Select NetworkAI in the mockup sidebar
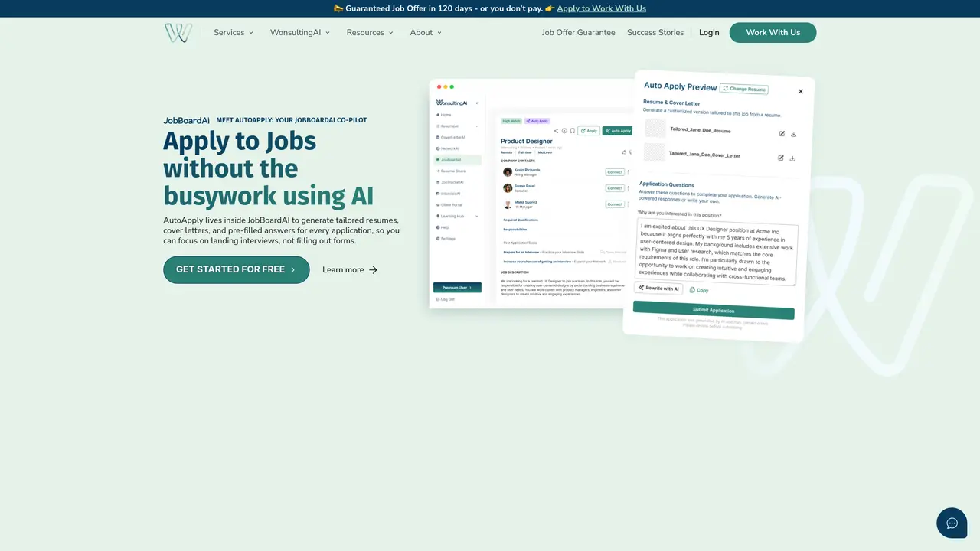The image size is (980, 551). [448, 148]
